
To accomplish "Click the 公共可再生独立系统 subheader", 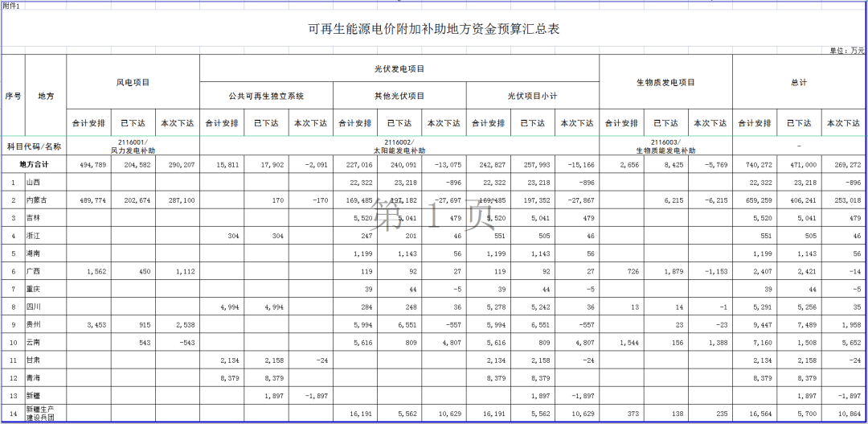I will (266, 96).
